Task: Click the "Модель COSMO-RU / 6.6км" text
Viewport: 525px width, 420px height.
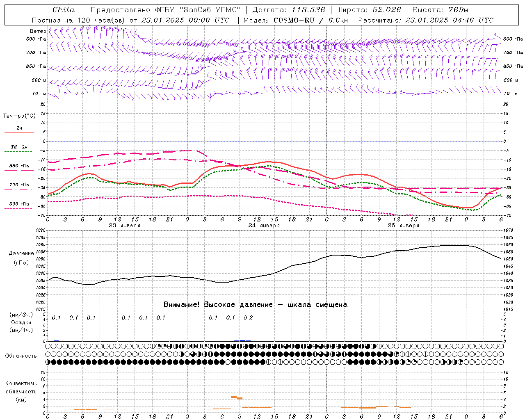Action: point(295,20)
